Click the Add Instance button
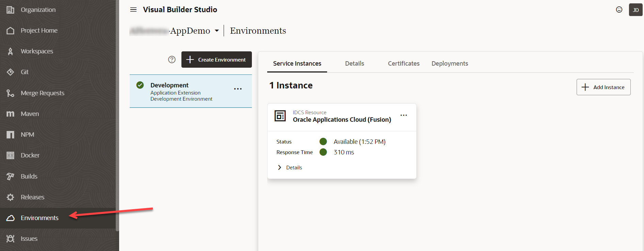The image size is (644, 251). (603, 87)
